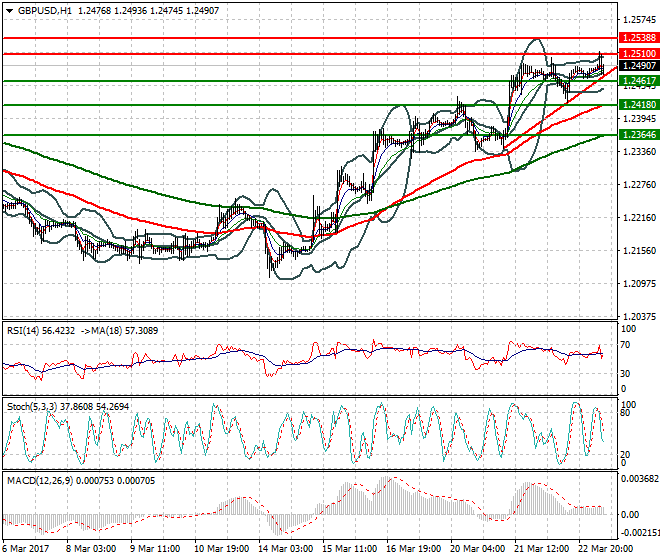Click the 1.25745 price scale value
The height and width of the screenshot is (560, 660).
pyautogui.click(x=639, y=20)
